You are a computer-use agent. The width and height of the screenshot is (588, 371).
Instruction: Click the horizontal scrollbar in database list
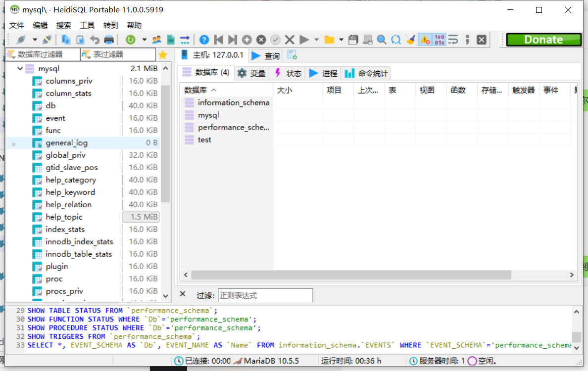(350, 275)
